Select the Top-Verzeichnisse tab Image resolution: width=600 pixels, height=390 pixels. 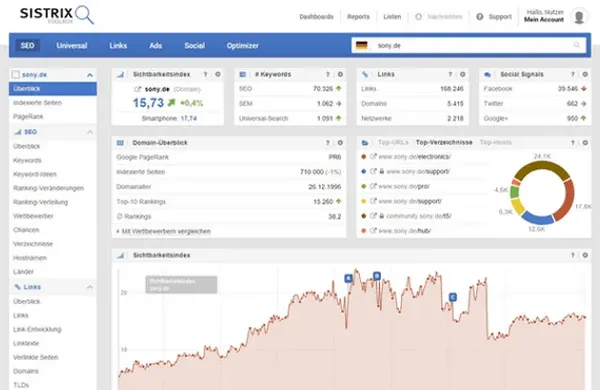(444, 142)
